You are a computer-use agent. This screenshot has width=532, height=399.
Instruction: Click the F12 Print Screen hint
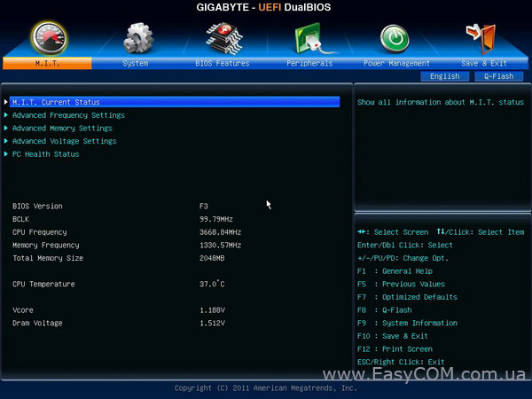tap(395, 348)
